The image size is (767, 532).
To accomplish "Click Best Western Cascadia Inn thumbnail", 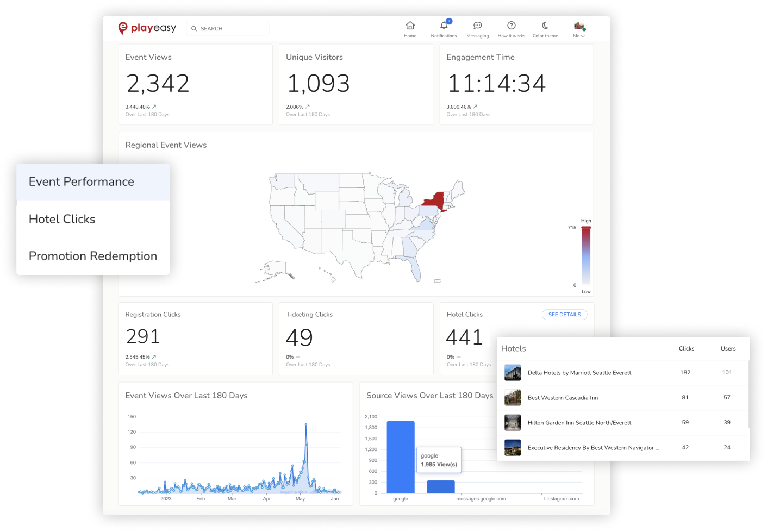I will [513, 398].
